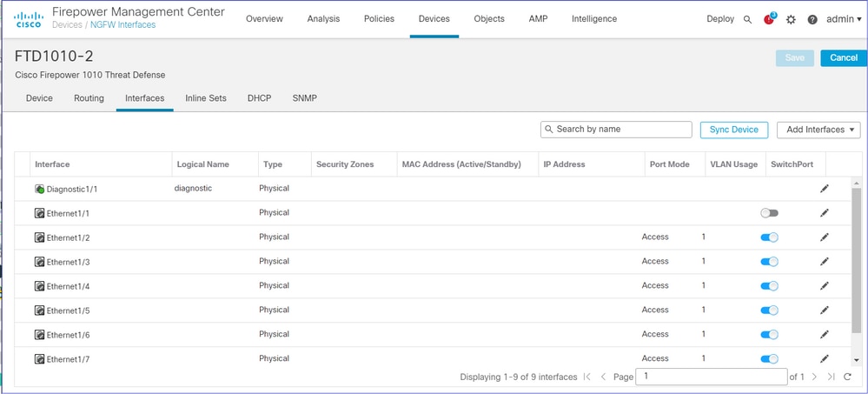Open the Intelligence menu
Screen dimensions: 868x394
tap(594, 19)
